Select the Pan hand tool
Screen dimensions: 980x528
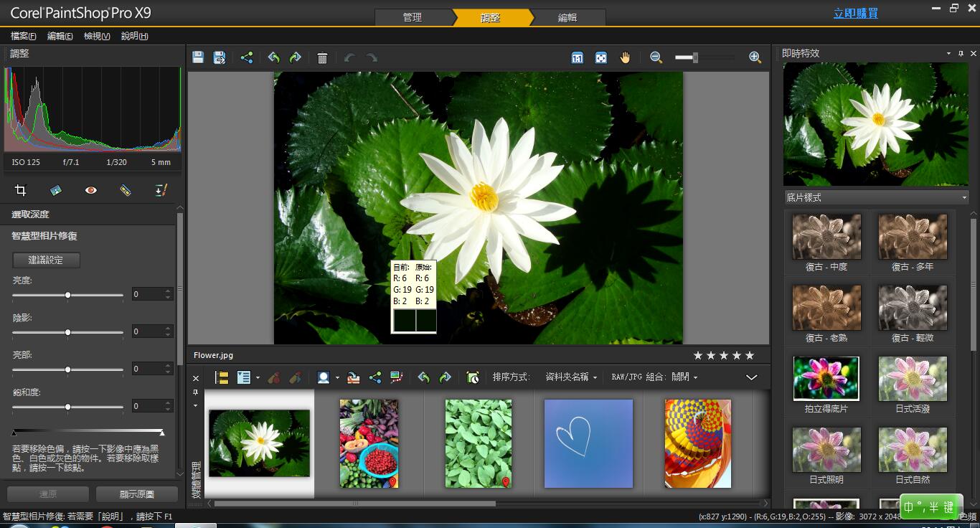pyautogui.click(x=625, y=57)
